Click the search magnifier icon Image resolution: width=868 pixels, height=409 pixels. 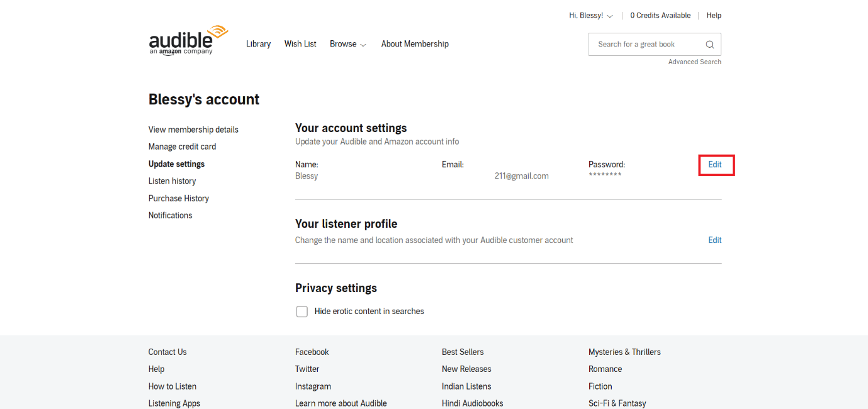[x=709, y=45]
